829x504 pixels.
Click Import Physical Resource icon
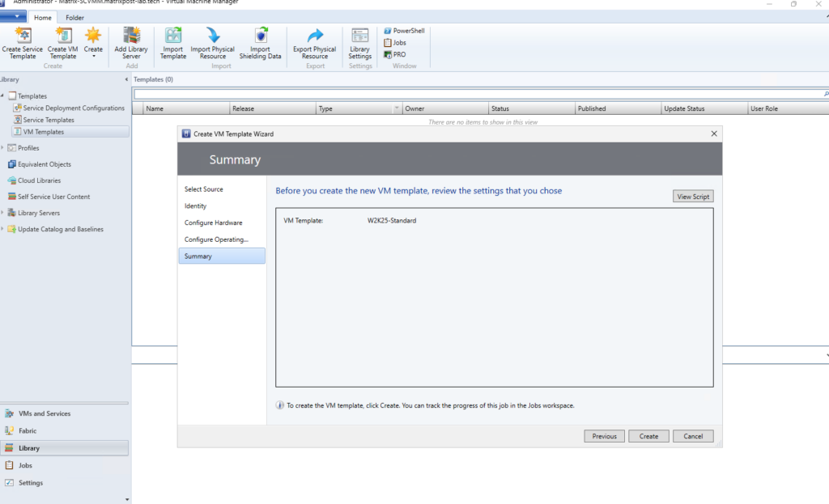click(213, 43)
